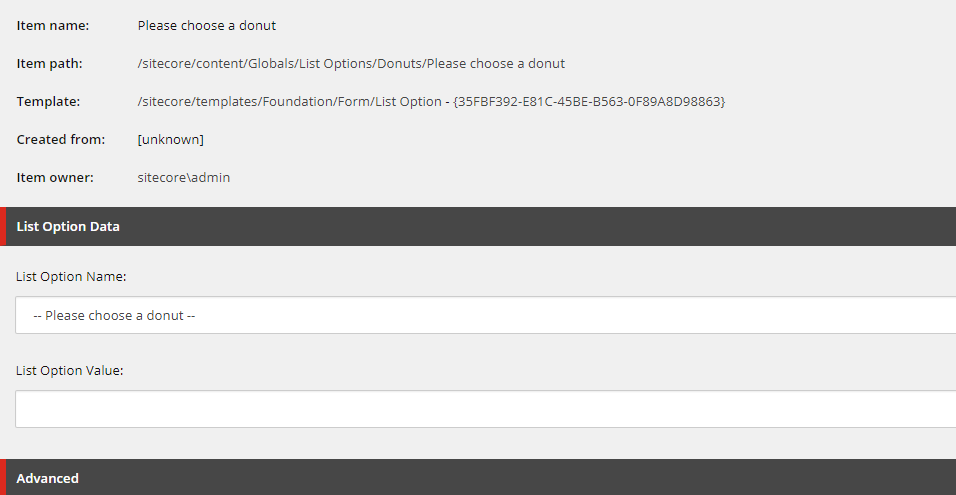956x495 pixels.
Task: Click the sitecore\admin item owner value
Action: pyautogui.click(x=184, y=178)
